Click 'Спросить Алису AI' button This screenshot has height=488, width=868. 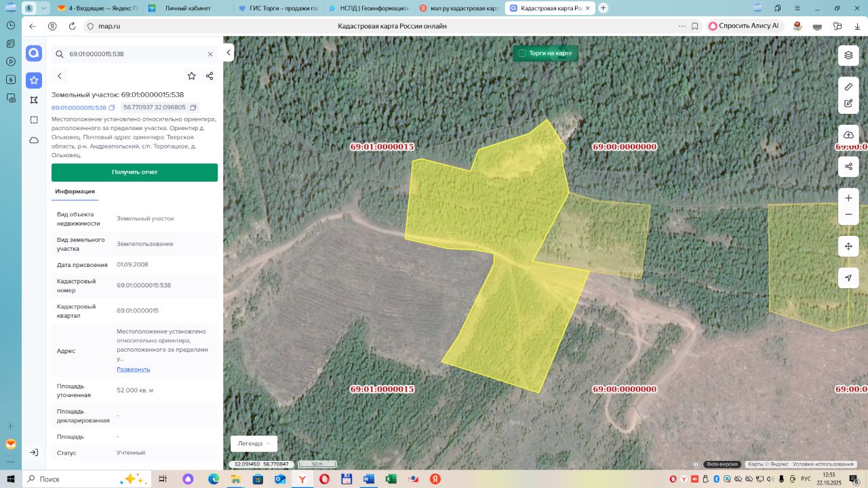coord(743,26)
